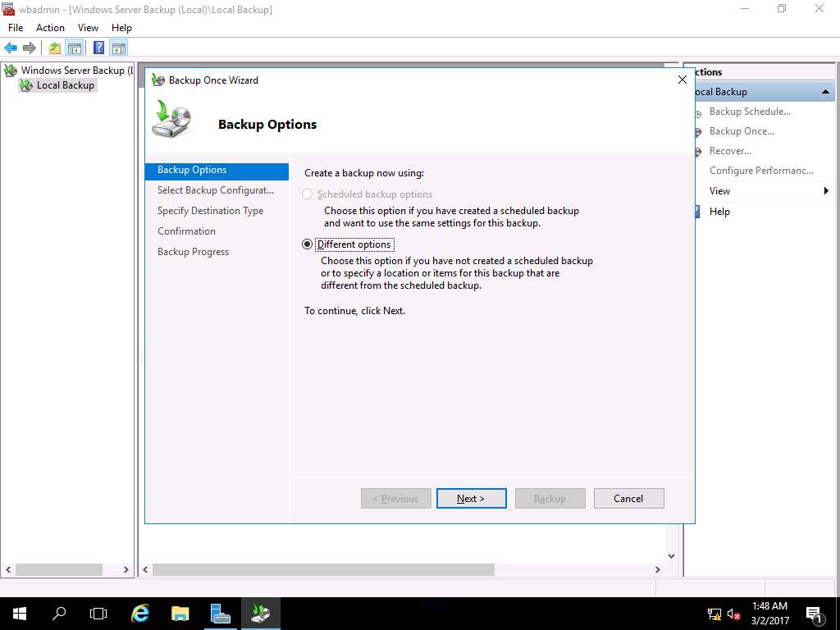840x630 pixels.
Task: Click the Next button
Action: click(472, 498)
